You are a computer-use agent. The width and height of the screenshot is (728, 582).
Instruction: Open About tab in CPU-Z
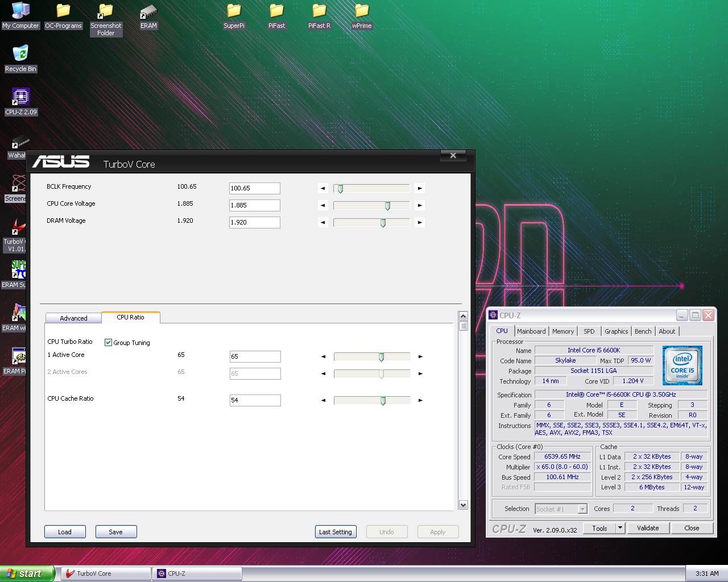coord(667,331)
